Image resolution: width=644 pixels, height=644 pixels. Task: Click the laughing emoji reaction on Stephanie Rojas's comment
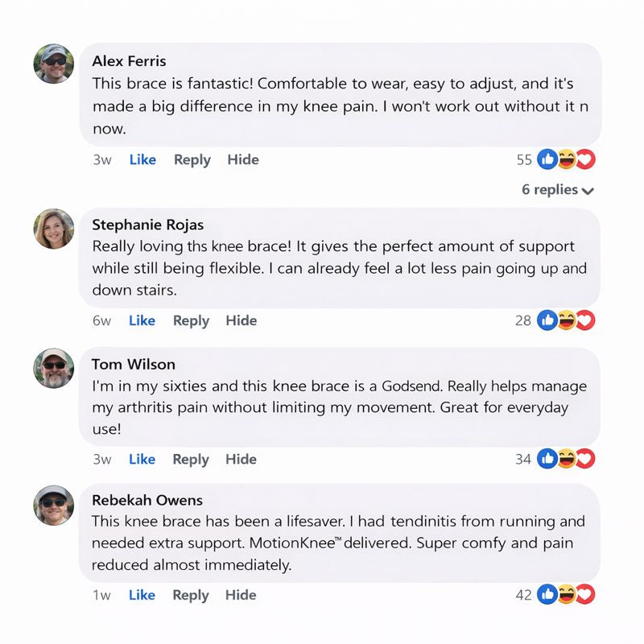point(567,320)
